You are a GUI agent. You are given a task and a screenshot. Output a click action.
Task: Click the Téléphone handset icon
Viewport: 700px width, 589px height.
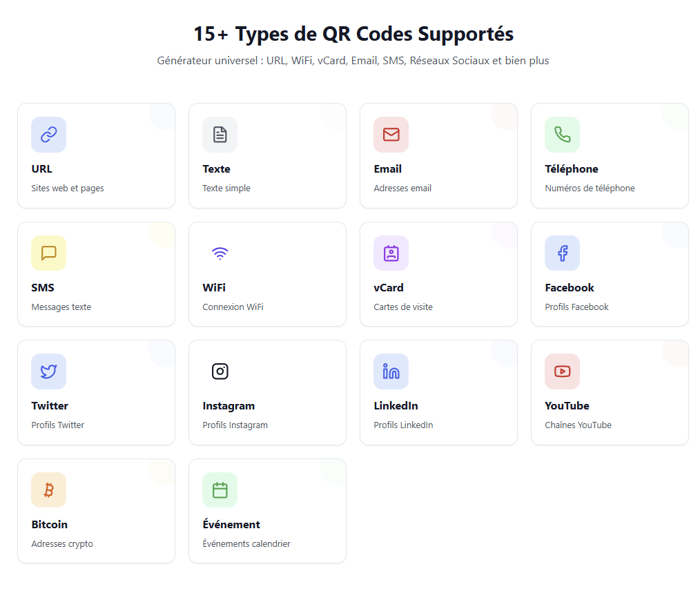point(562,135)
